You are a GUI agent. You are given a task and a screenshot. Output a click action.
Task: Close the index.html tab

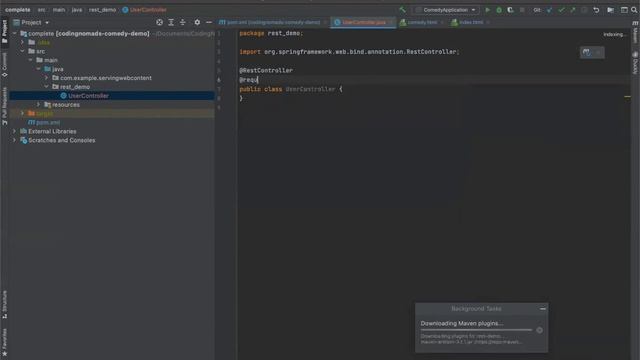click(x=488, y=22)
